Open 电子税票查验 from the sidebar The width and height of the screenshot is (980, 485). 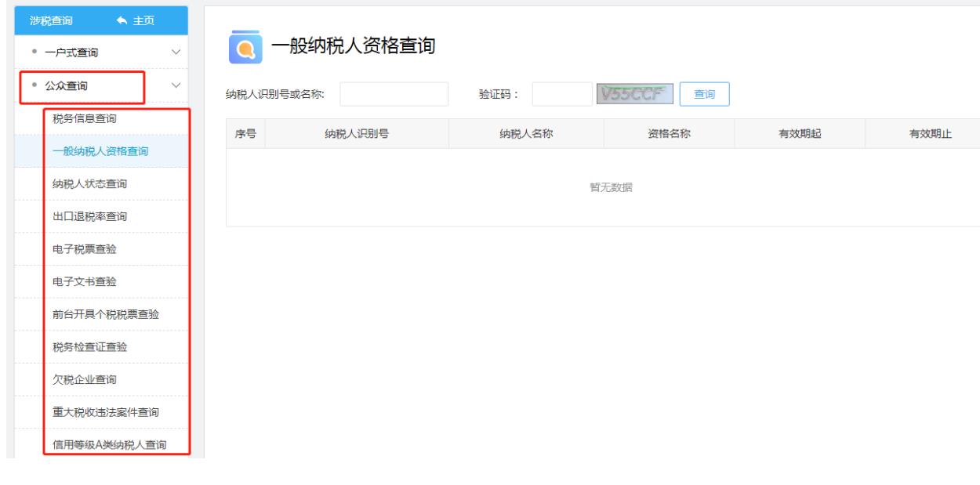(x=84, y=248)
